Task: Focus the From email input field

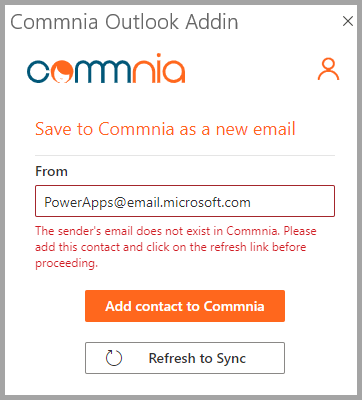Action: click(185, 201)
